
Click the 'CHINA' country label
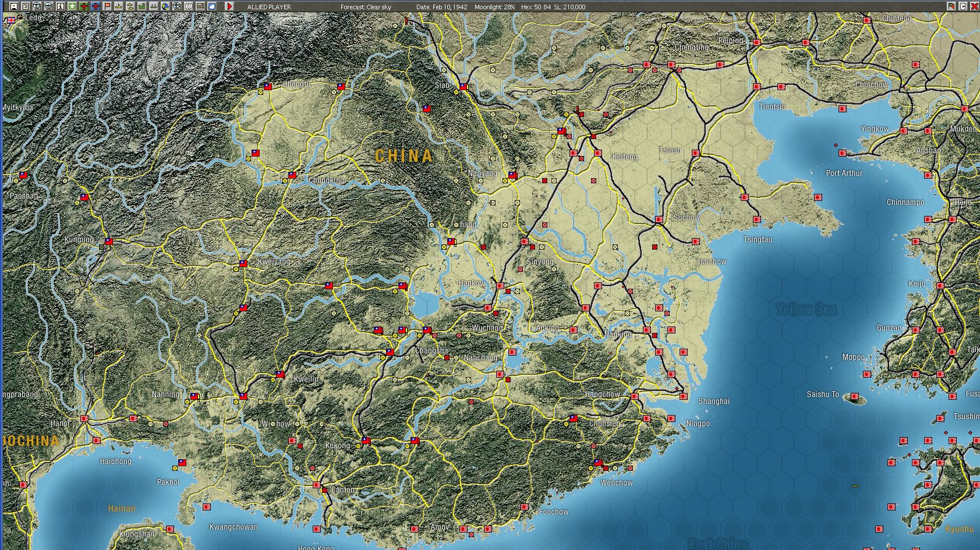404,156
